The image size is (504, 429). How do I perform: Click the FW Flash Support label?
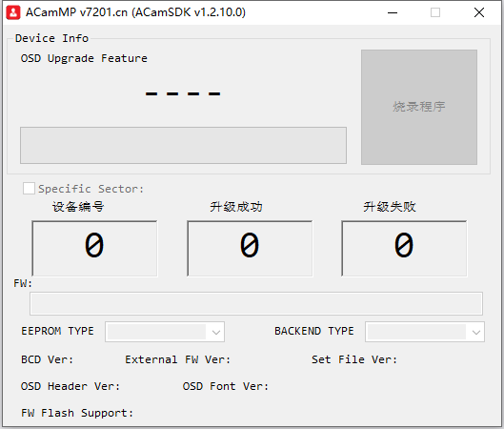click(77, 413)
